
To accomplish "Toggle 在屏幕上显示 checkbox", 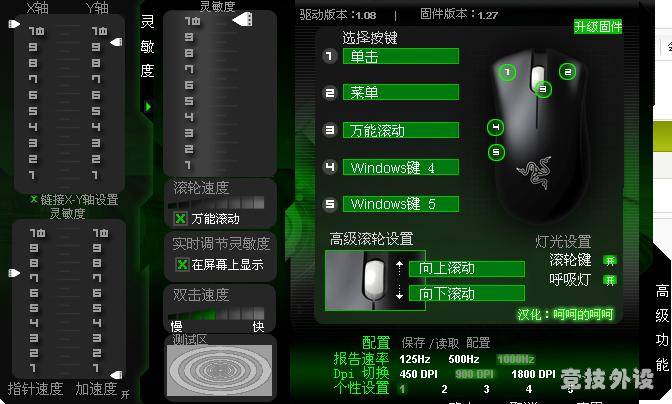I will (182, 264).
